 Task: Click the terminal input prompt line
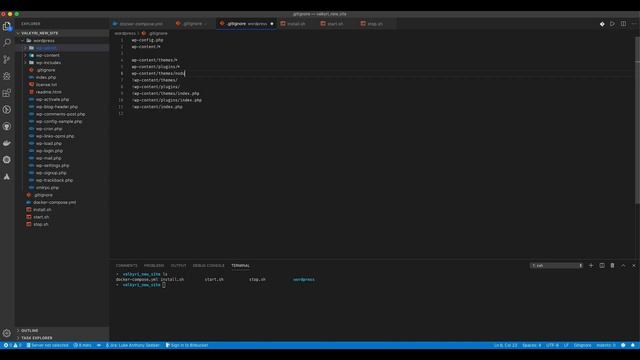coord(141,285)
